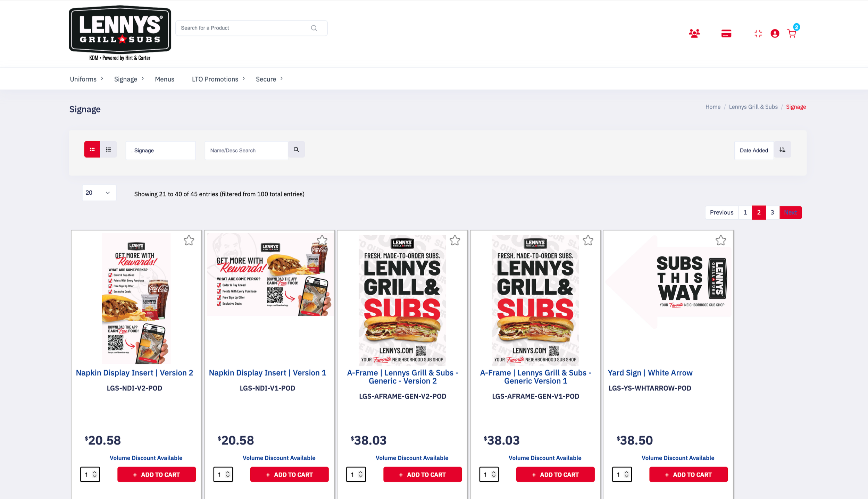Open Napkin Display Insert Version 1 product image
The width and height of the screenshot is (868, 499).
(x=269, y=274)
